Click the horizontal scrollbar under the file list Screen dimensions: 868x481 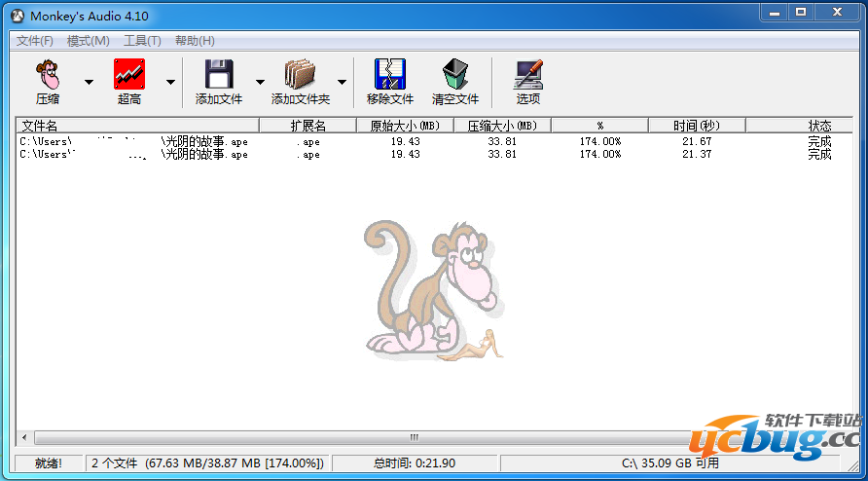414,437
